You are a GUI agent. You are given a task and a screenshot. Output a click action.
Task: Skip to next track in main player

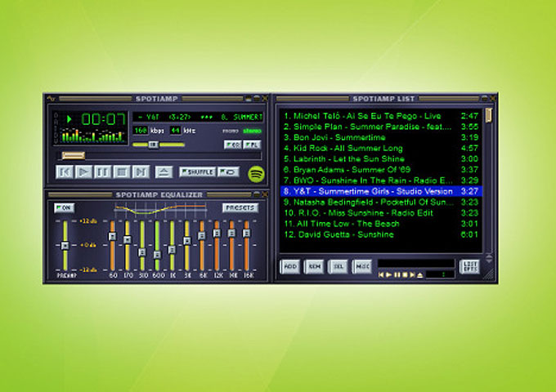(141, 172)
